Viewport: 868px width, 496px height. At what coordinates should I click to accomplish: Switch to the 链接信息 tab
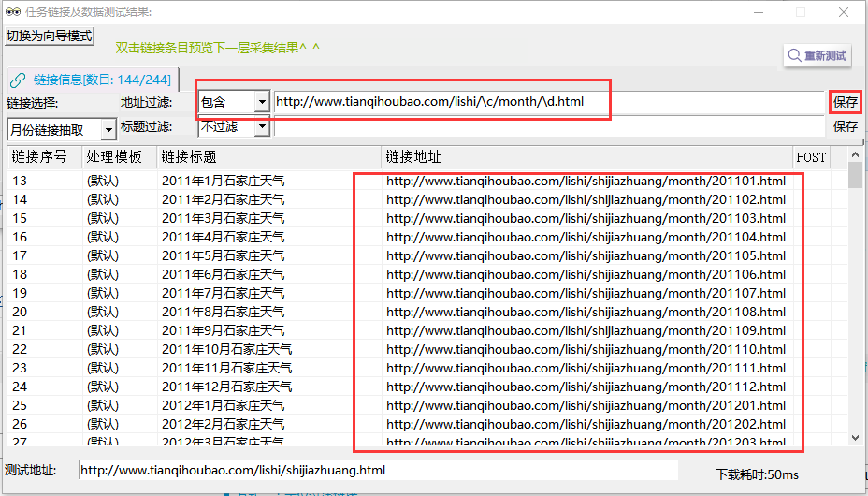93,80
